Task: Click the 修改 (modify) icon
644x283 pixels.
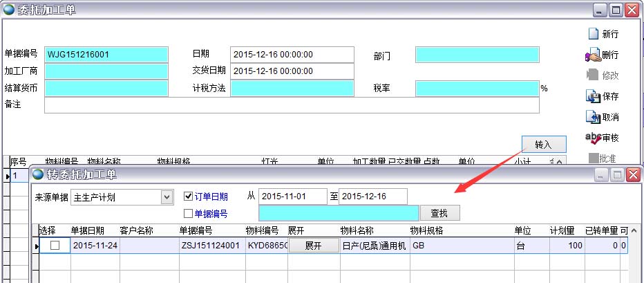Action: [592, 75]
